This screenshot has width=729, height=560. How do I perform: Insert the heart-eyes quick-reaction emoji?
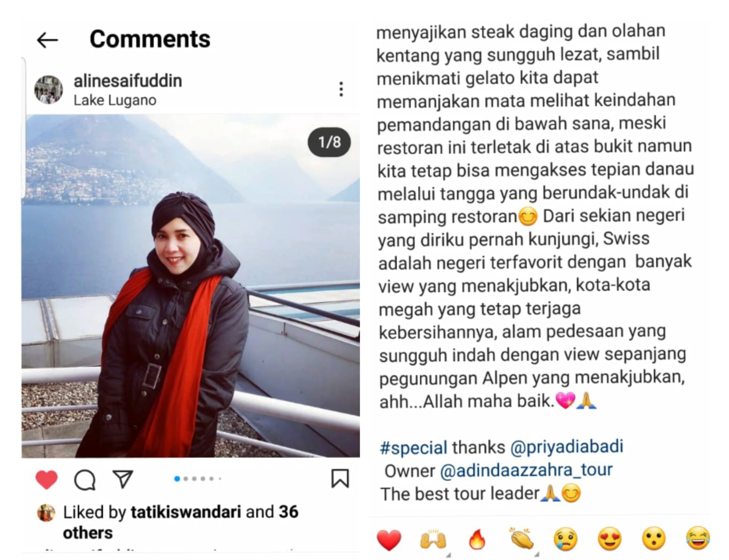[x=609, y=539]
